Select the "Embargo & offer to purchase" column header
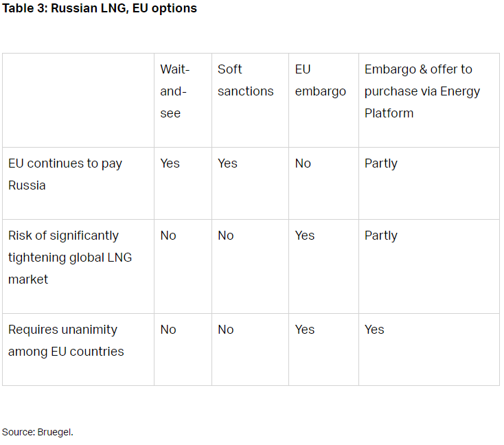The height and width of the screenshot is (445, 504). [x=422, y=91]
